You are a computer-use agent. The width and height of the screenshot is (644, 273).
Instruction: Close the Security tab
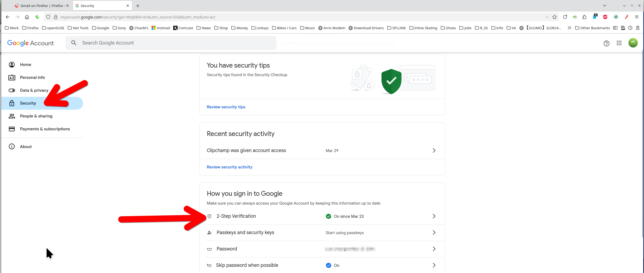128,6
